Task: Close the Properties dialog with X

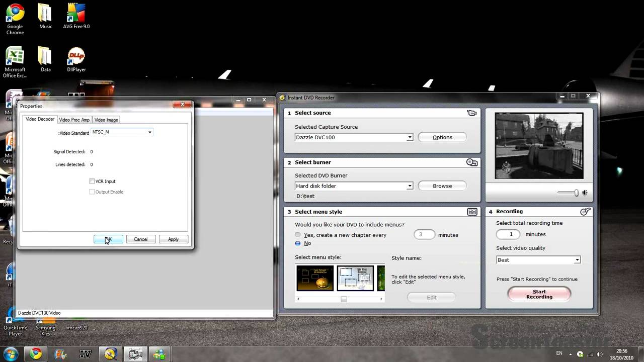Action: click(x=182, y=104)
